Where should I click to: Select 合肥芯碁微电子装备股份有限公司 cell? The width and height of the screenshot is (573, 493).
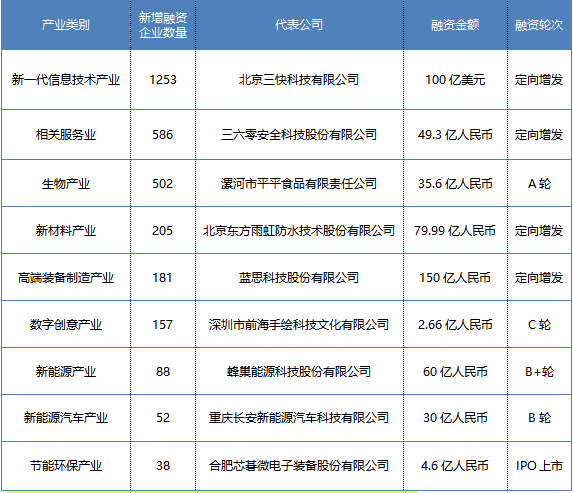(x=299, y=466)
